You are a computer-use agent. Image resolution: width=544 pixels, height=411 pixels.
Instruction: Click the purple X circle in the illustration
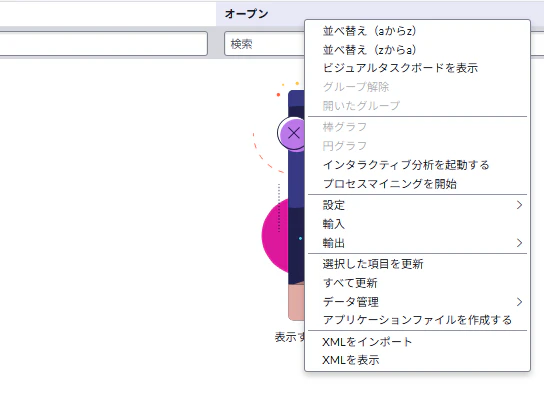coord(291,133)
